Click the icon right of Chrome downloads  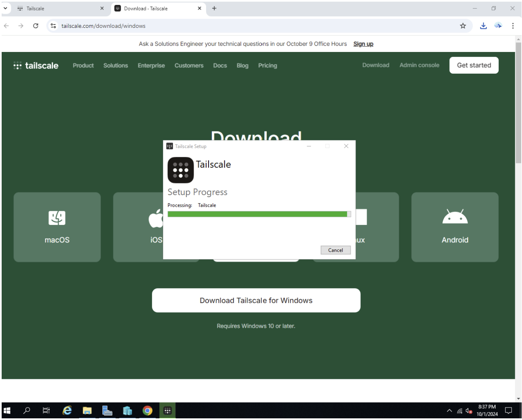tap(498, 26)
